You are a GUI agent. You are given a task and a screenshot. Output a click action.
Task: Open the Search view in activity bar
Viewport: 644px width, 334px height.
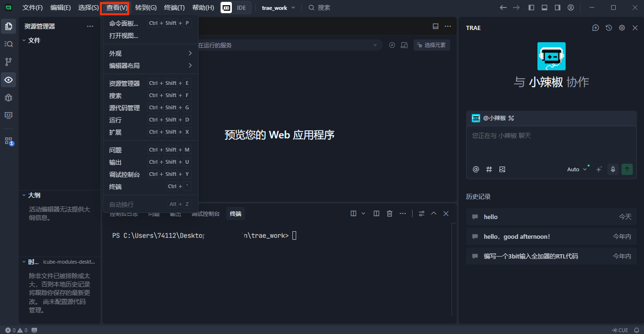coord(8,44)
